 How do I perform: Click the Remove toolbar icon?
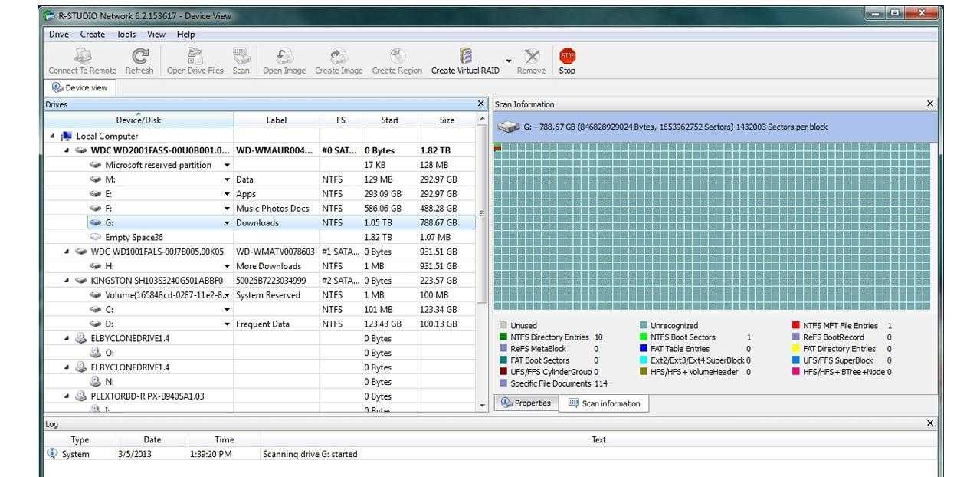coord(531,57)
